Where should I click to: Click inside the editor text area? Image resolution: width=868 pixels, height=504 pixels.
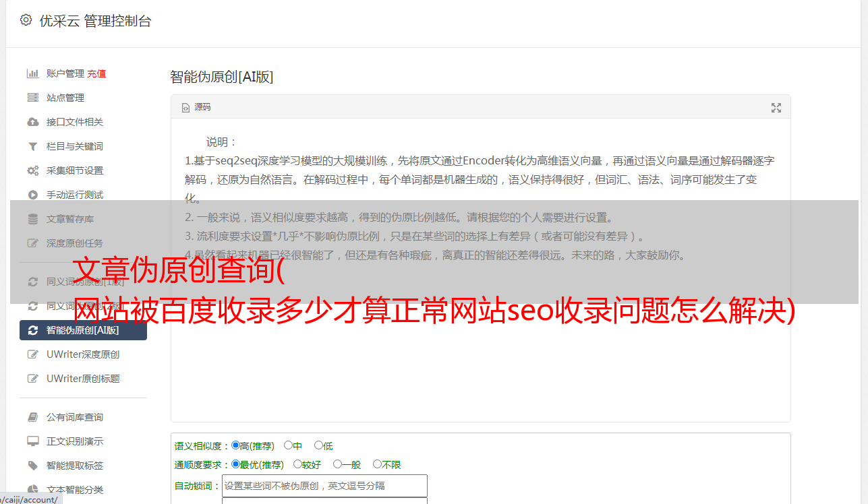tap(480, 270)
